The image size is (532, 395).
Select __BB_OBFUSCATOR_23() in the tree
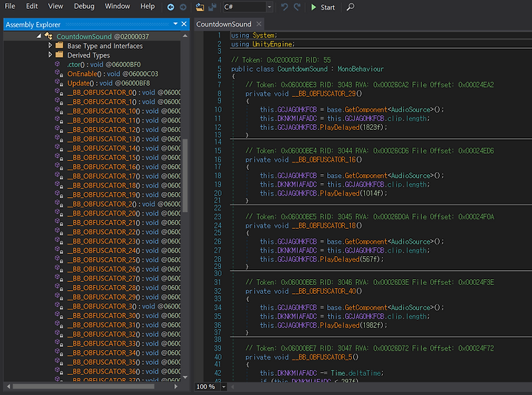point(123,241)
